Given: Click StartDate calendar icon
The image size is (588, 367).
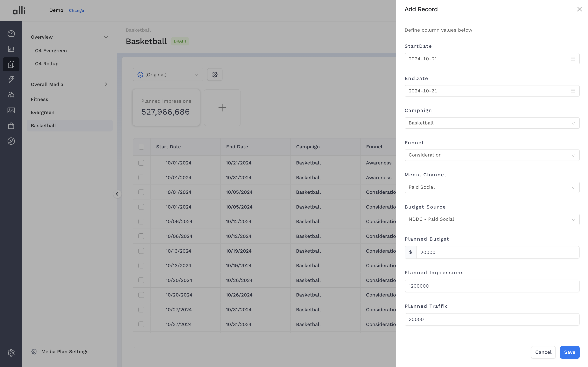Looking at the screenshot, I should pos(573,59).
